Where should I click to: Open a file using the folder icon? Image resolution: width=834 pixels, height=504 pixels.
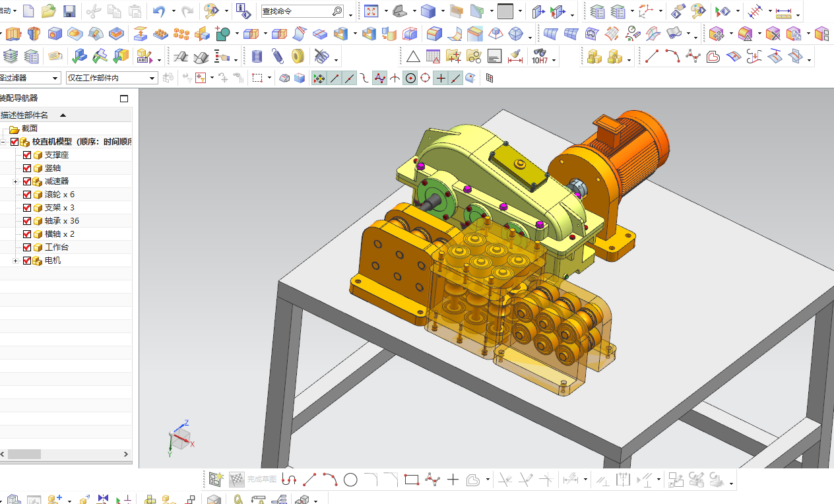(48, 11)
